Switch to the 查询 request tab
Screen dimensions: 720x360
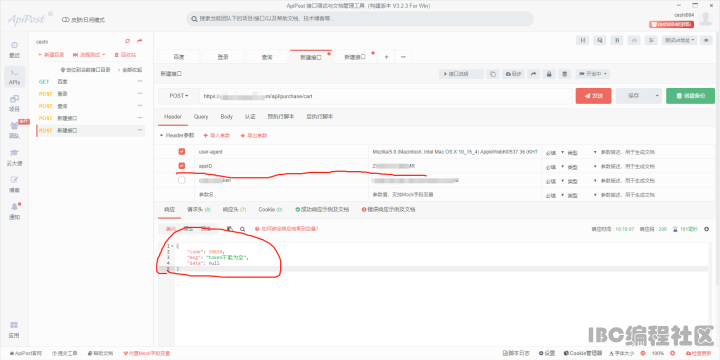tap(267, 57)
